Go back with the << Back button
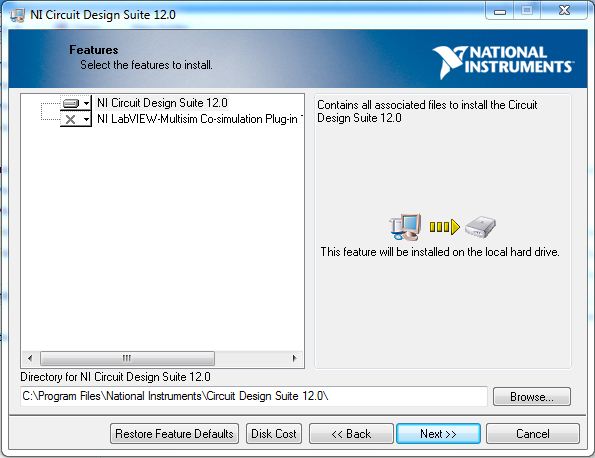Image resolution: width=595 pixels, height=458 pixels. 351,434
